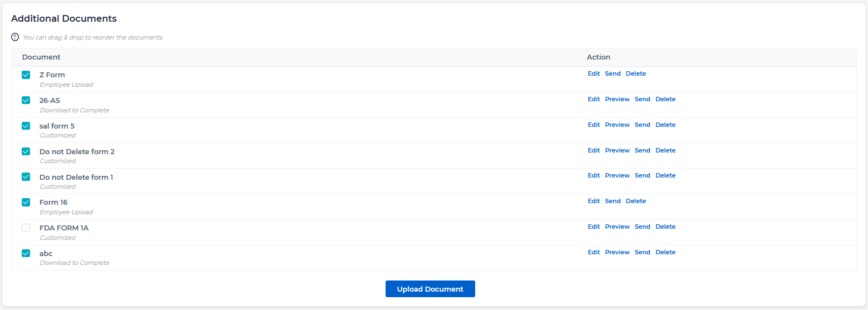Edit the FDA FORM 1A document

[594, 227]
